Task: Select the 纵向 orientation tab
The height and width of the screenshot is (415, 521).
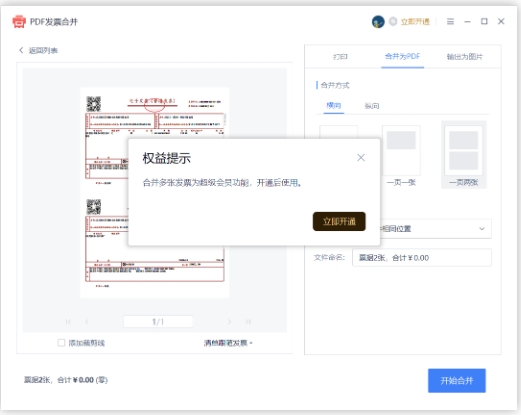Action: 372,106
